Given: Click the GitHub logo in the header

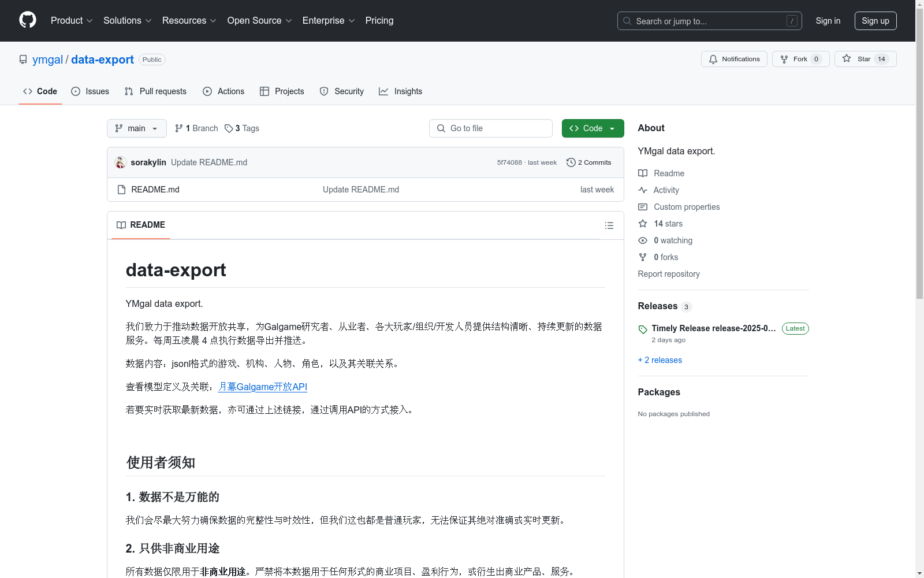Looking at the screenshot, I should pos(27,20).
